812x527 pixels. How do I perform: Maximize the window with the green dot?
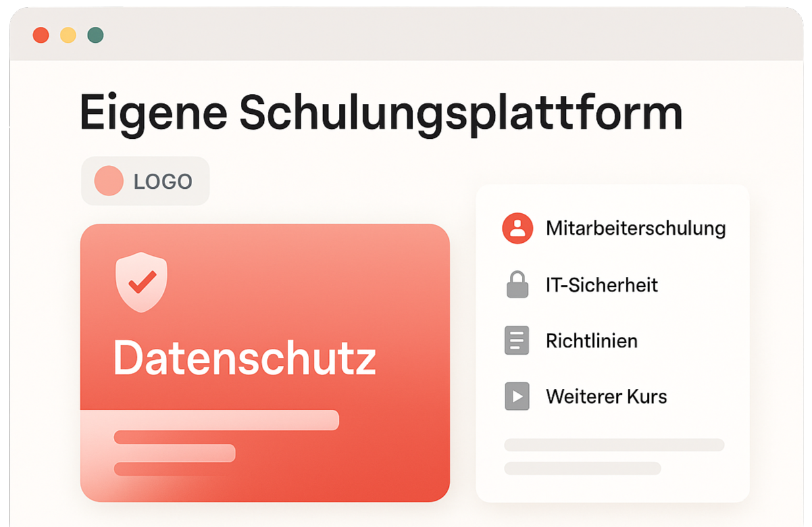tap(95, 35)
